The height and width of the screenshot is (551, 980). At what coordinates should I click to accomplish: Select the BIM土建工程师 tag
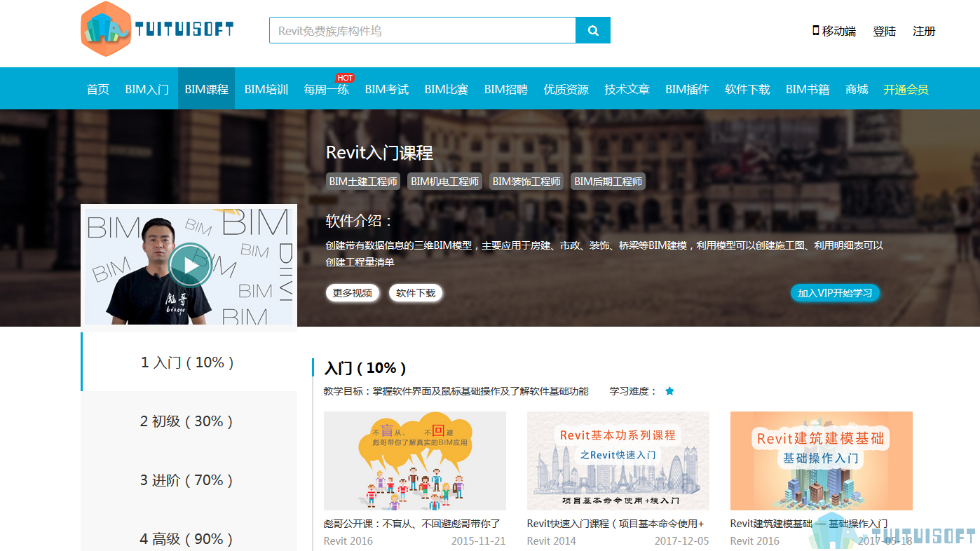click(363, 181)
